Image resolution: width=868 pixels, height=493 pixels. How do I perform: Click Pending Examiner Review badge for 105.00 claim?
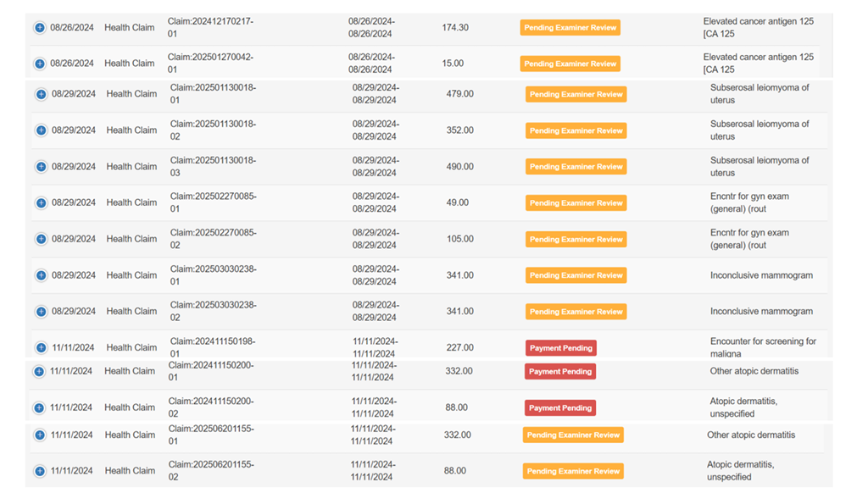576,240
